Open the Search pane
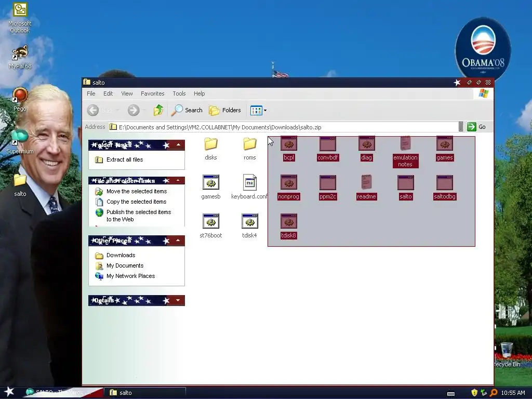The height and width of the screenshot is (399, 532). point(187,110)
